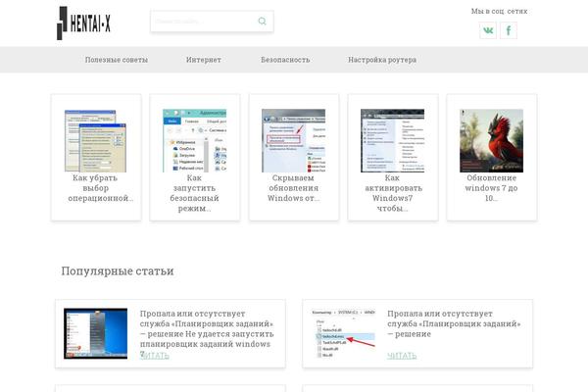This screenshot has width=588, height=392.
Task: Click ЧИТАТЬ under the shorter Планировщик заданий article
Action: click(402, 355)
